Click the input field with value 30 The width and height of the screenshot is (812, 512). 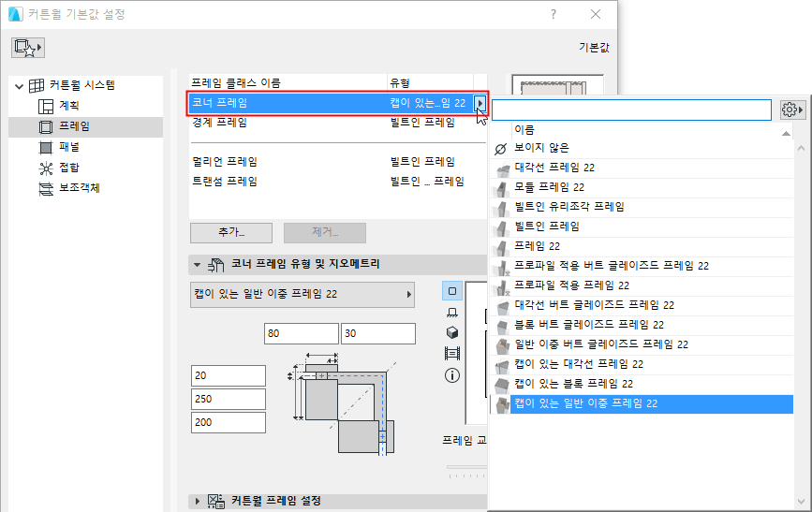[378, 333]
